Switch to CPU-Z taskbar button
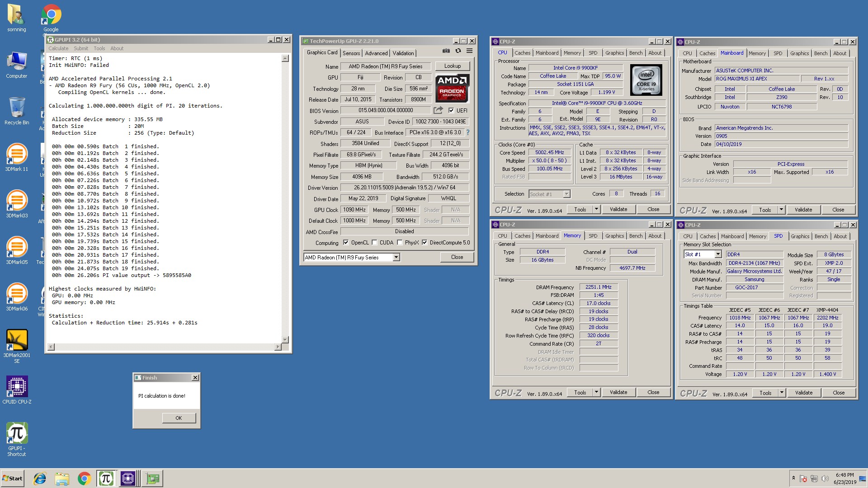 (x=128, y=479)
